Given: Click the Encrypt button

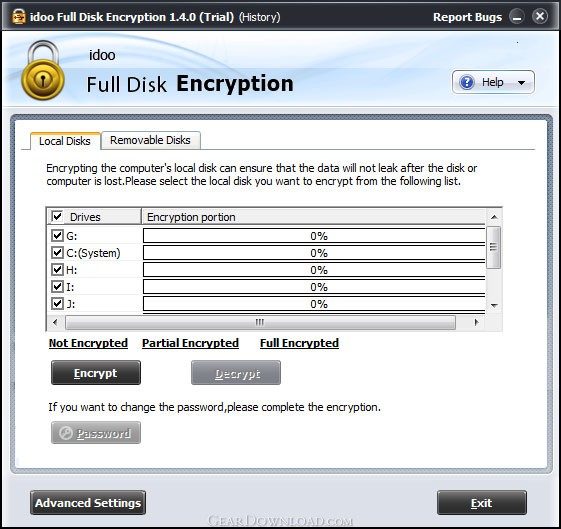Looking at the screenshot, I should pos(96,373).
